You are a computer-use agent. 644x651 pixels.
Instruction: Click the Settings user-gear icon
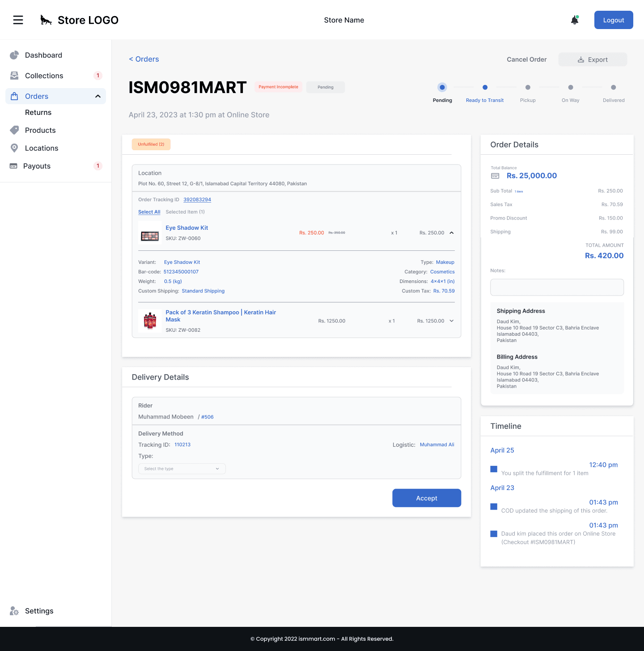click(x=14, y=611)
